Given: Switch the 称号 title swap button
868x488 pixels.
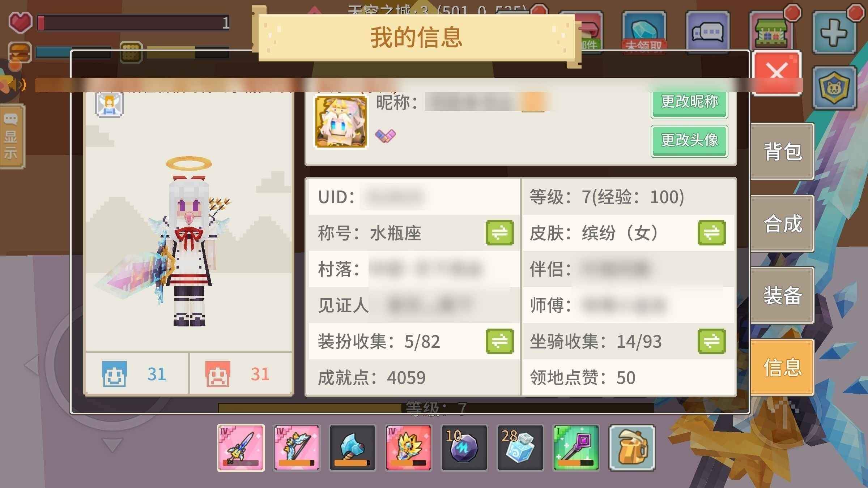Looking at the screenshot, I should (500, 232).
